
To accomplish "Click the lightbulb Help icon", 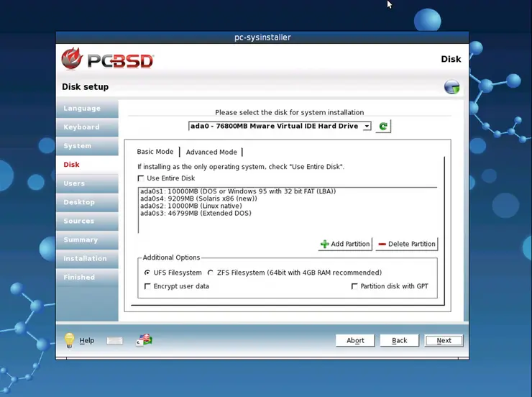I will (x=70, y=340).
